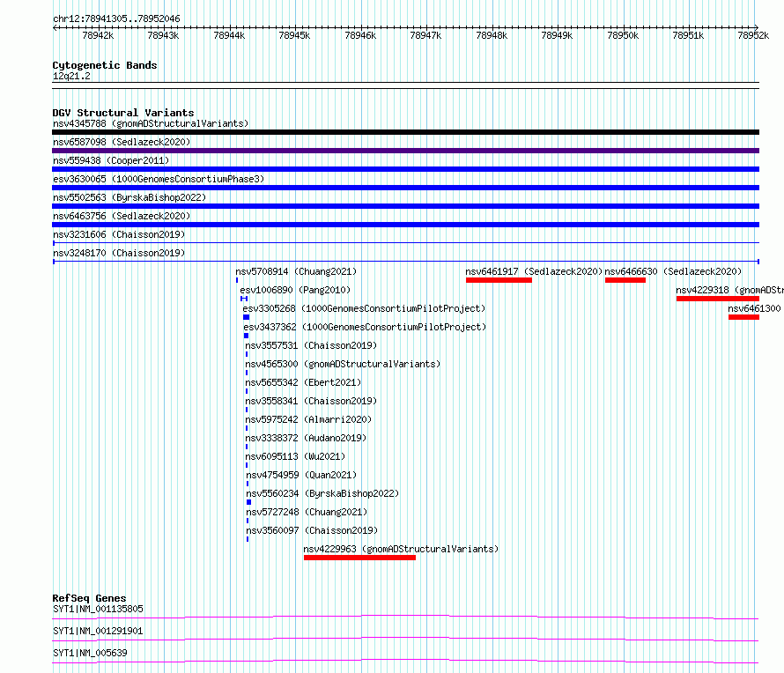Screen dimensions: 784x673
Task: Select the blue bar under nsv559438
Action: point(405,169)
